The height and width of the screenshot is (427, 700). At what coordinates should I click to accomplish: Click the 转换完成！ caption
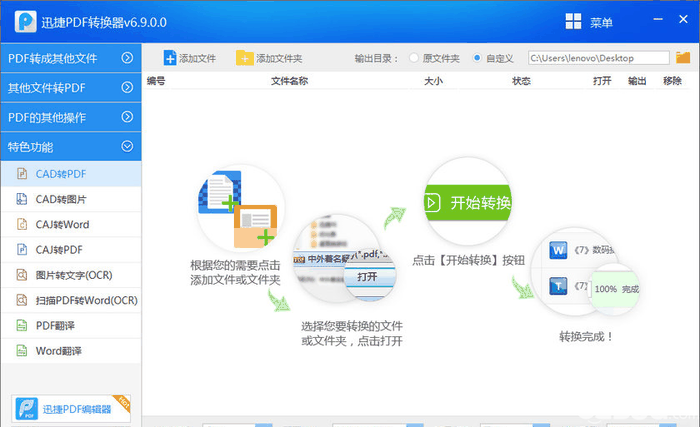pos(586,336)
